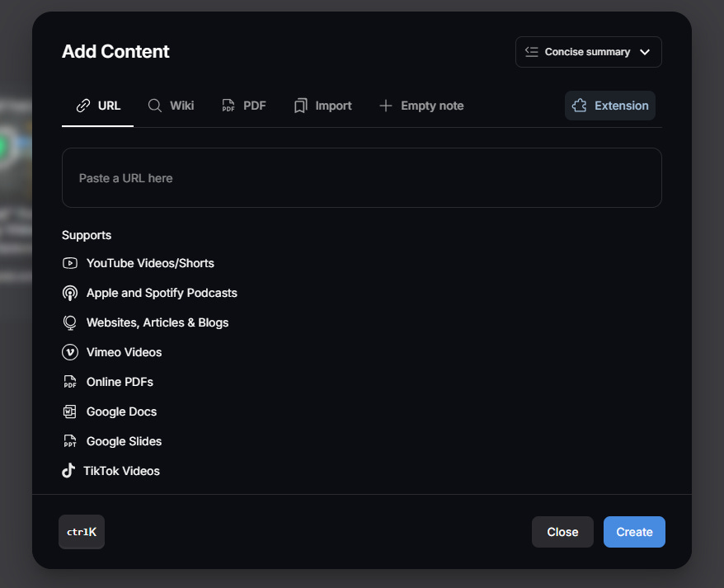Viewport: 724px width, 588px height.
Task: Click the ctrlK shortcut badge
Action: (x=82, y=532)
